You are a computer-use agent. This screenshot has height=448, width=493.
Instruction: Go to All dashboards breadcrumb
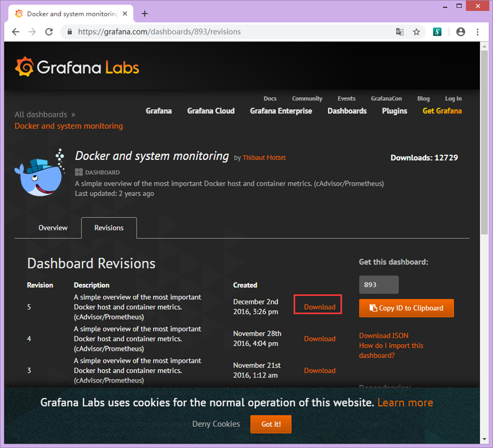41,114
